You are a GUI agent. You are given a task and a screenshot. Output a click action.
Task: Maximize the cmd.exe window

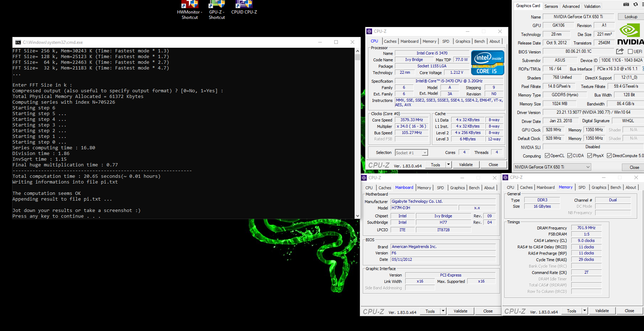336,42
